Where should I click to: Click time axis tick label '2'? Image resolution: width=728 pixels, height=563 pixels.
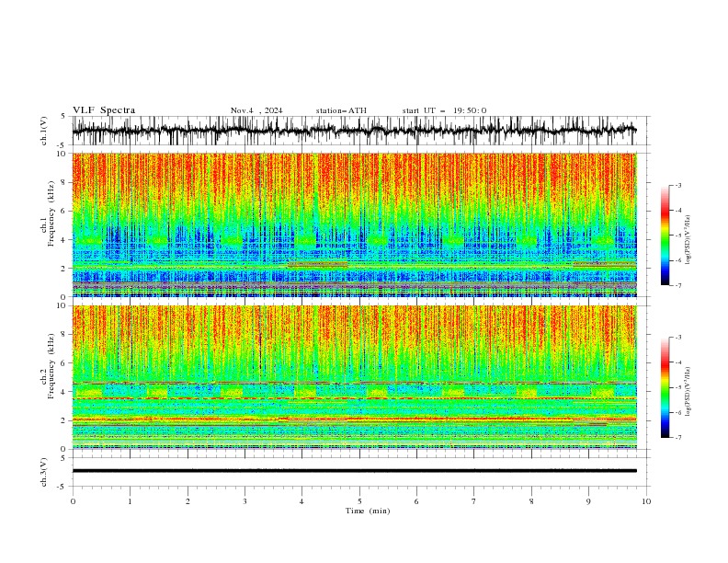(x=188, y=501)
